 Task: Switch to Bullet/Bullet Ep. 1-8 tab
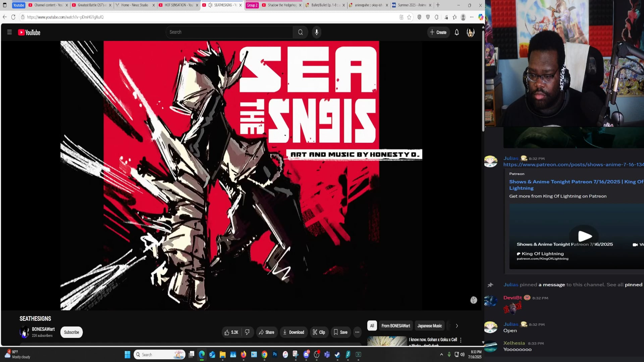coord(325,5)
